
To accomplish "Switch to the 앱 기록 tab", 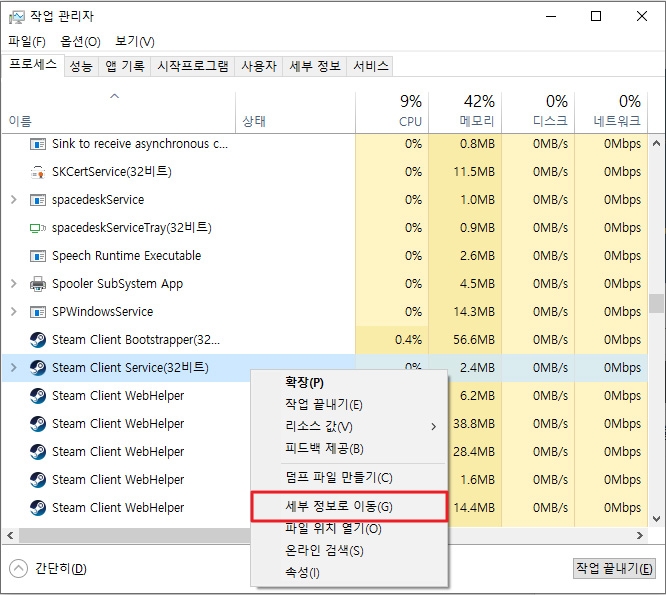I will point(124,66).
